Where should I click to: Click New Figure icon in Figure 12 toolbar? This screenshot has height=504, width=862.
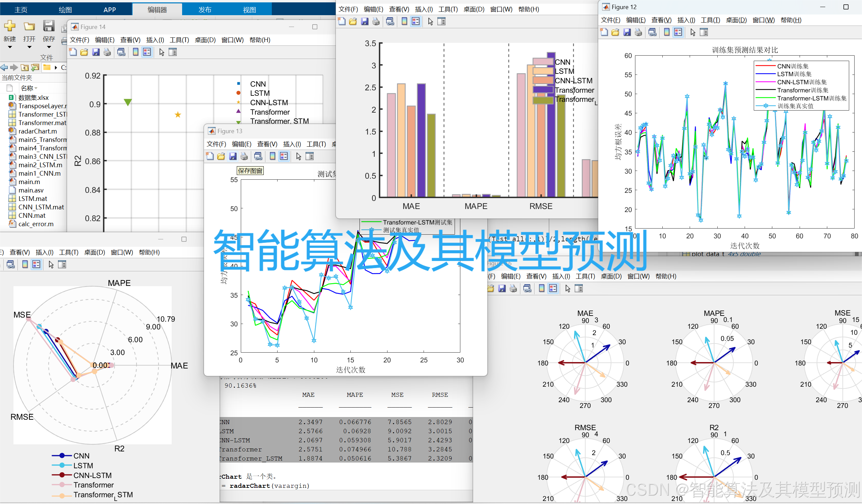pyautogui.click(x=604, y=32)
